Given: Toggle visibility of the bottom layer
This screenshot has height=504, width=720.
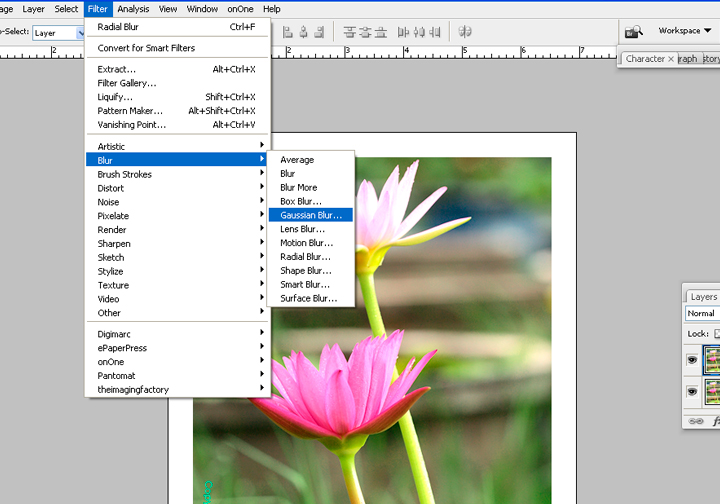Looking at the screenshot, I should (691, 391).
